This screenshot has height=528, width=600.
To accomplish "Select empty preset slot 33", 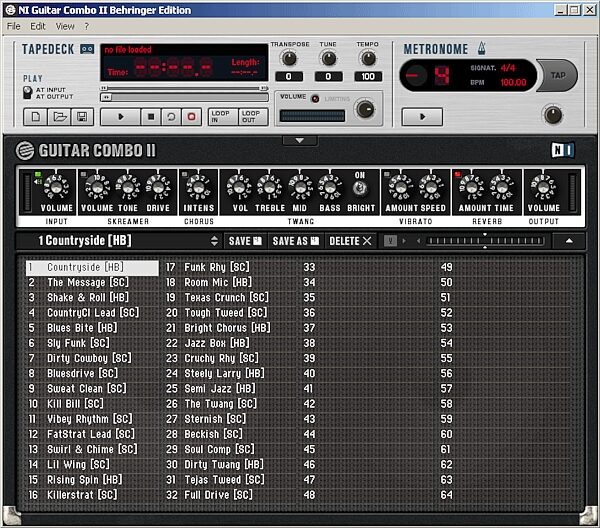I will [367, 267].
